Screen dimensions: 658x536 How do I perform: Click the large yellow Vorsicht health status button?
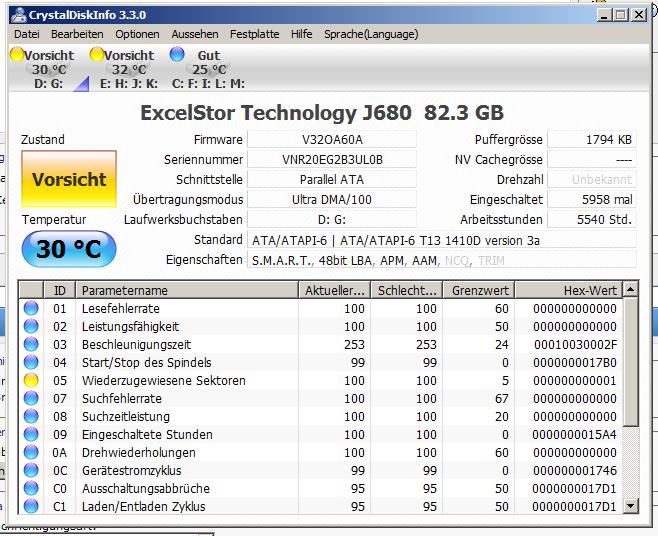pos(69,179)
